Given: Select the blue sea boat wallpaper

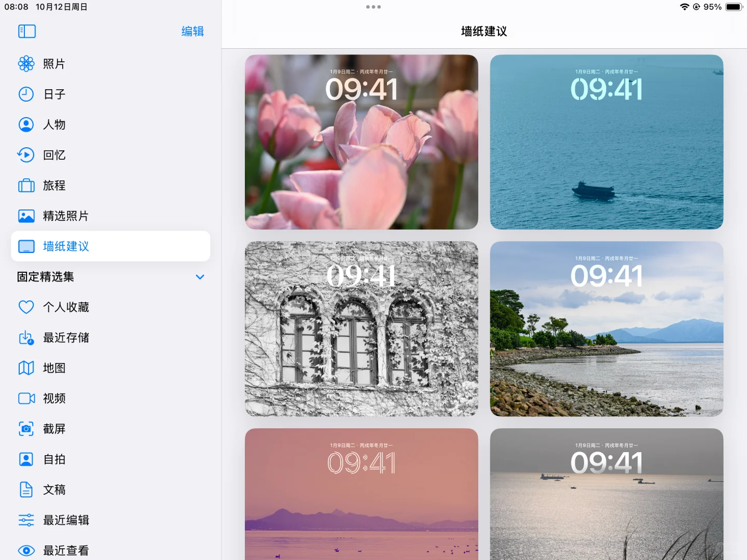Looking at the screenshot, I should point(606,142).
